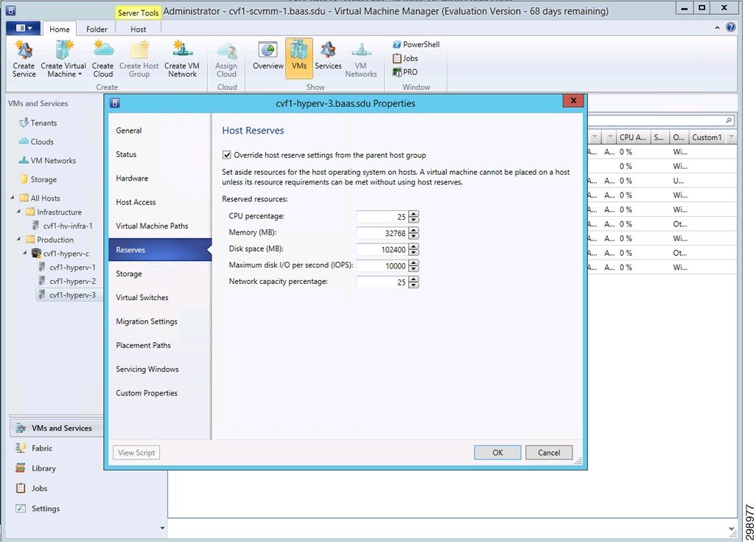Open the Fabric workspace
This screenshot has height=542, width=756.
34,448
